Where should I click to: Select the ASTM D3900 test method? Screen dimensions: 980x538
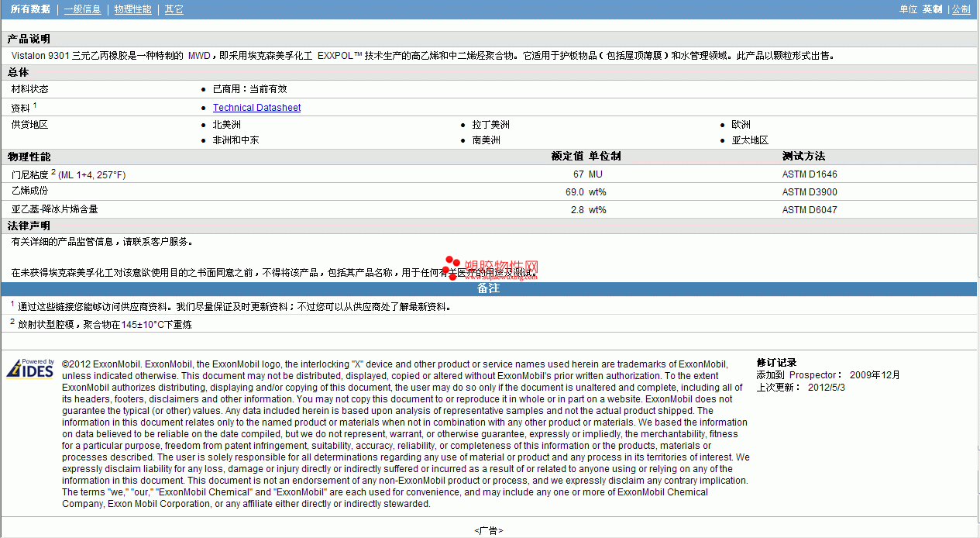(810, 192)
